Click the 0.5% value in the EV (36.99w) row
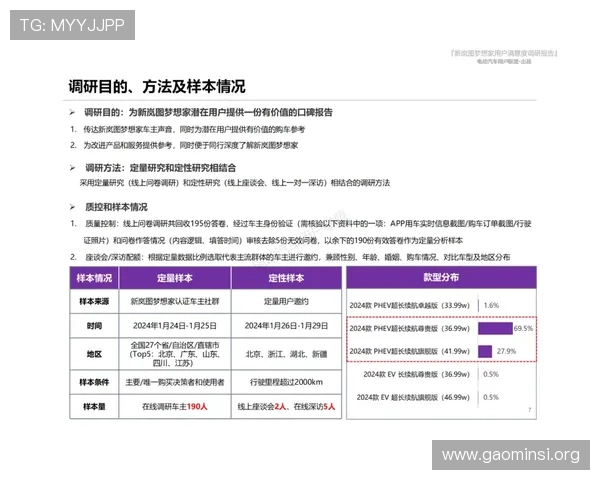The image size is (600, 480). pos(491,374)
